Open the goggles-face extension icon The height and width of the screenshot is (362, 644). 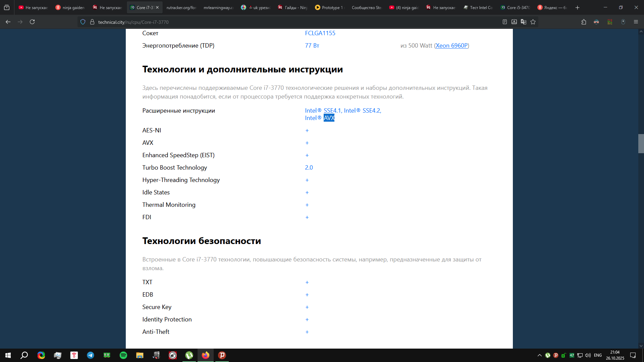click(596, 22)
